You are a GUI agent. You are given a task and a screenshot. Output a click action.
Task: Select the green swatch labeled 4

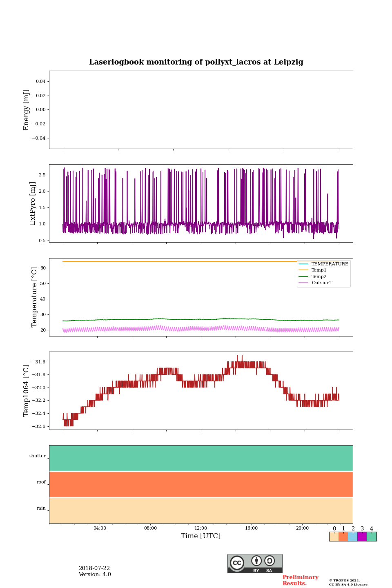pyautogui.click(x=372, y=537)
